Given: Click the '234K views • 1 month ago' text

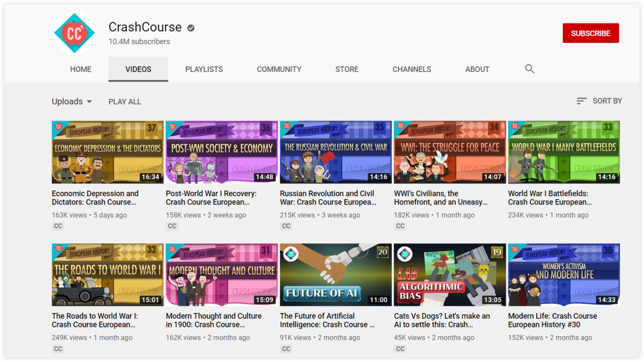Looking at the screenshot, I should (x=548, y=215).
